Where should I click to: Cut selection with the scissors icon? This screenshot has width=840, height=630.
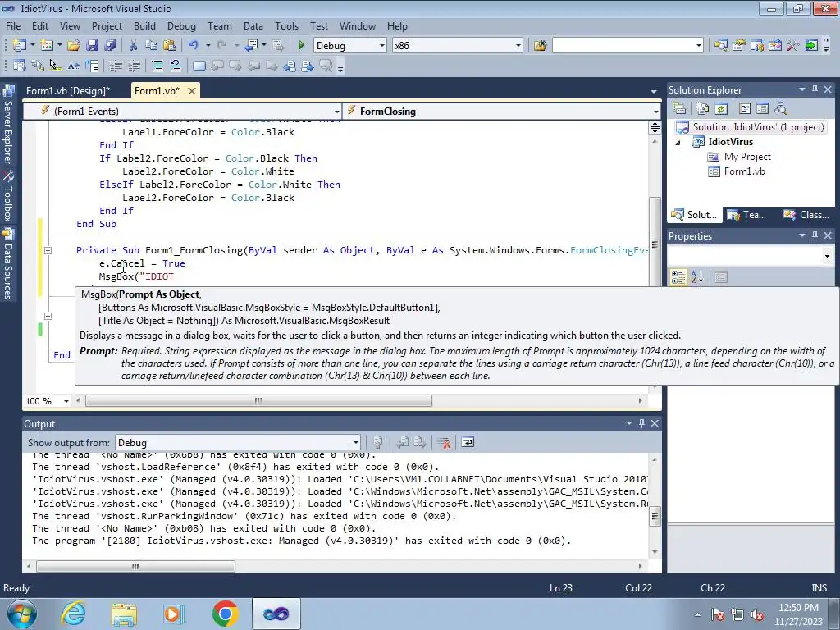point(134,46)
